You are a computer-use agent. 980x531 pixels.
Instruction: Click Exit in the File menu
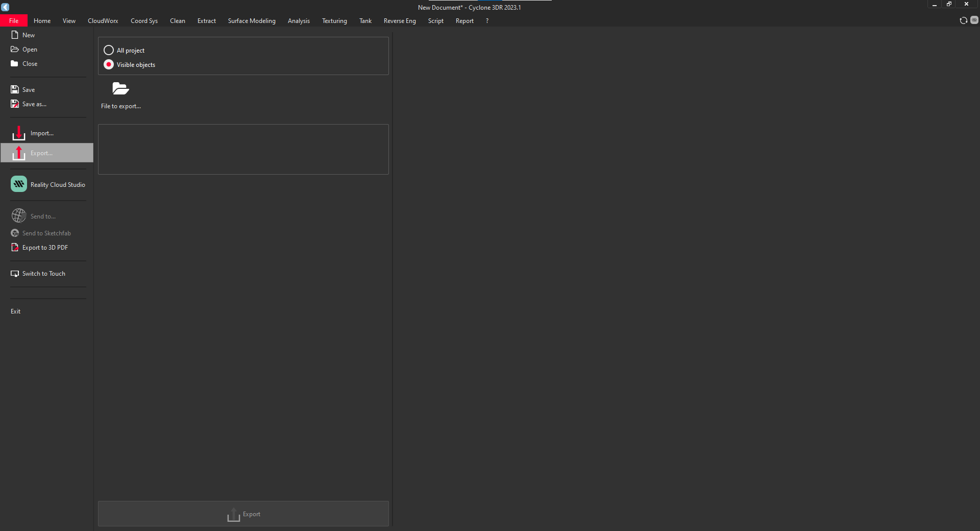[16, 311]
